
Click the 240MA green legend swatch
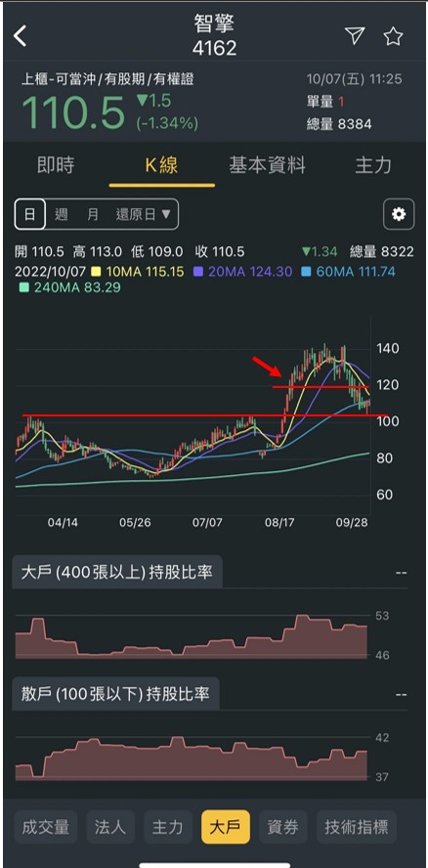point(22,287)
